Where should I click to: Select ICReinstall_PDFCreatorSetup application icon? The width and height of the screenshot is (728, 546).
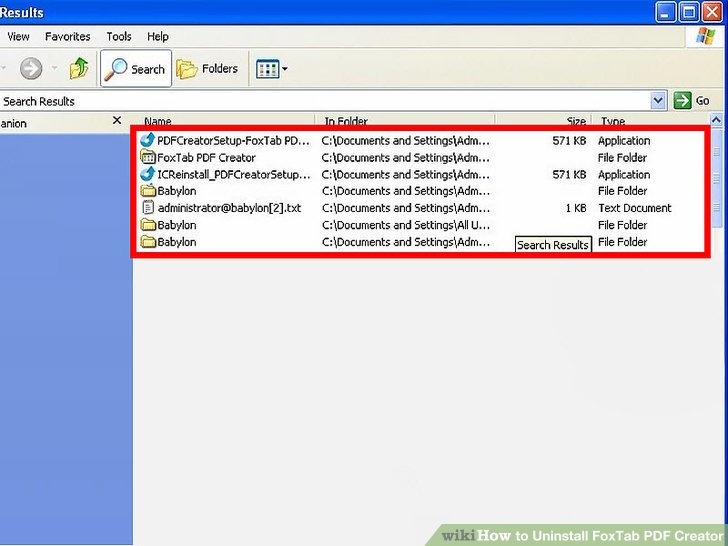tap(148, 174)
